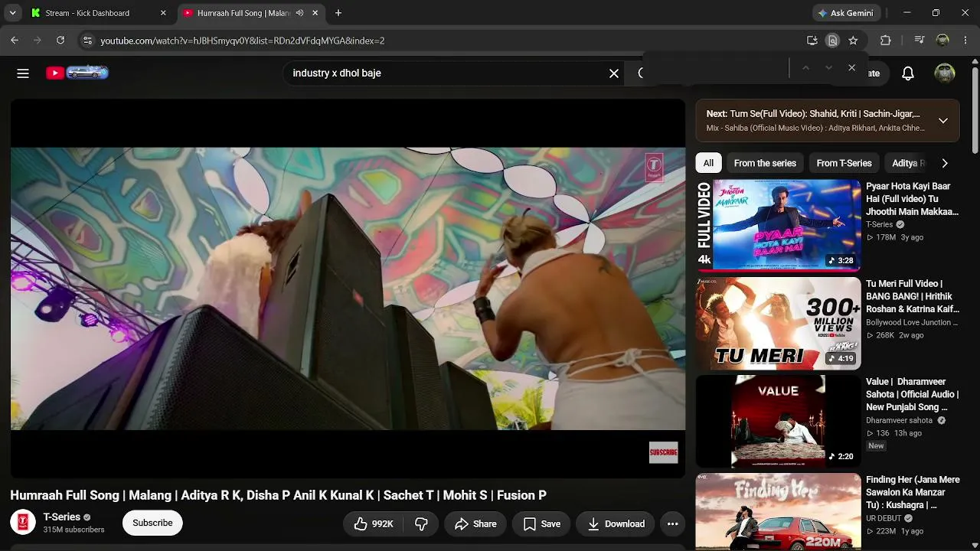
Task: Download the video
Action: [616, 524]
